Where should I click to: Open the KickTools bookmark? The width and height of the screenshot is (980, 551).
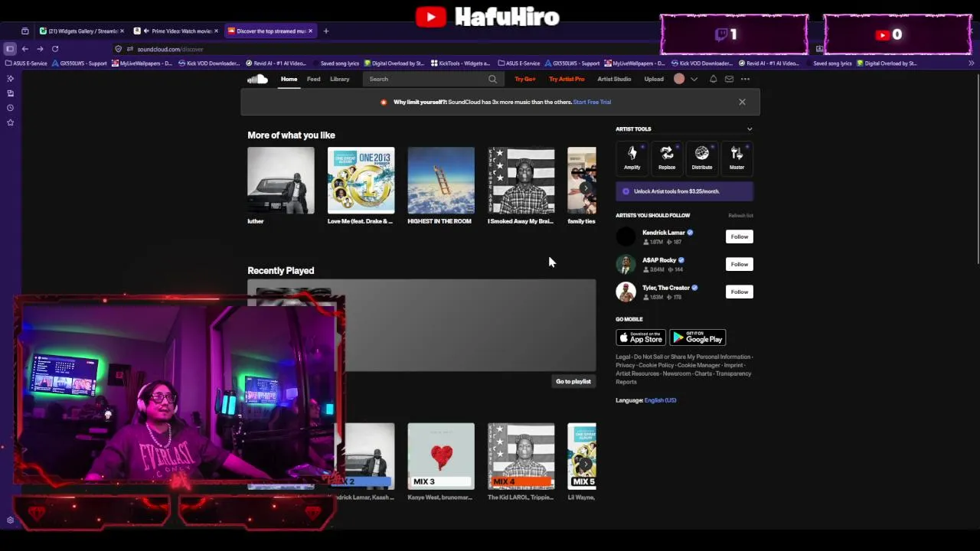click(460, 64)
